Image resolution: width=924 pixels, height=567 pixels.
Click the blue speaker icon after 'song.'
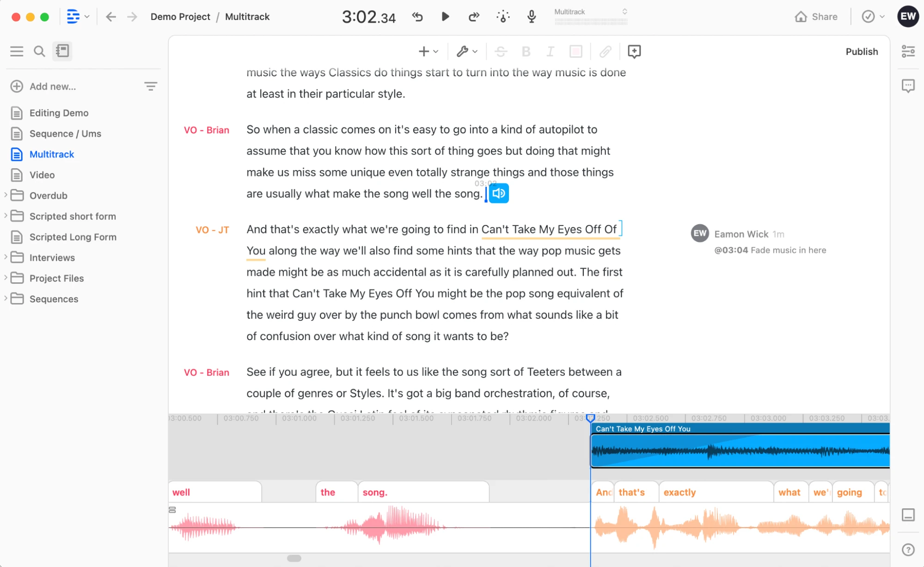(498, 193)
